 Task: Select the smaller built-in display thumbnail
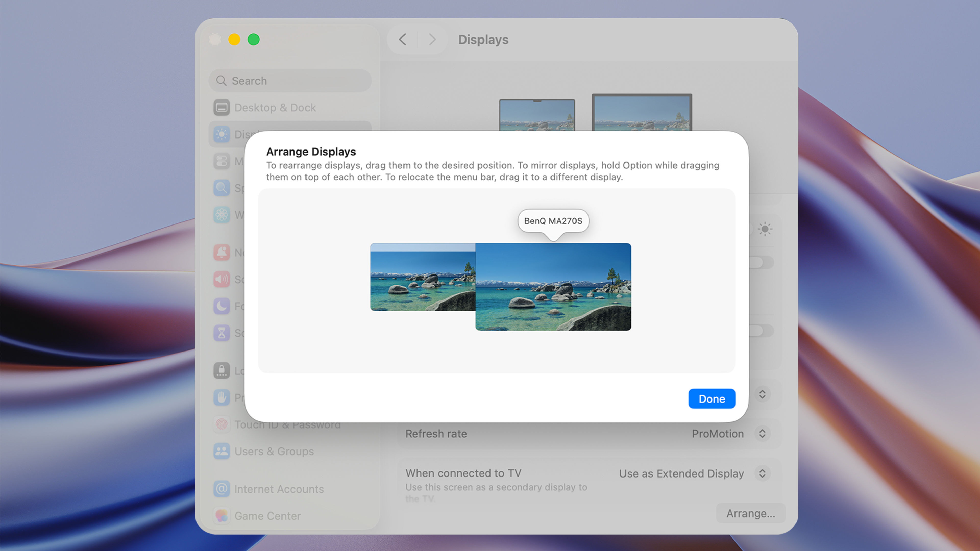pos(423,277)
